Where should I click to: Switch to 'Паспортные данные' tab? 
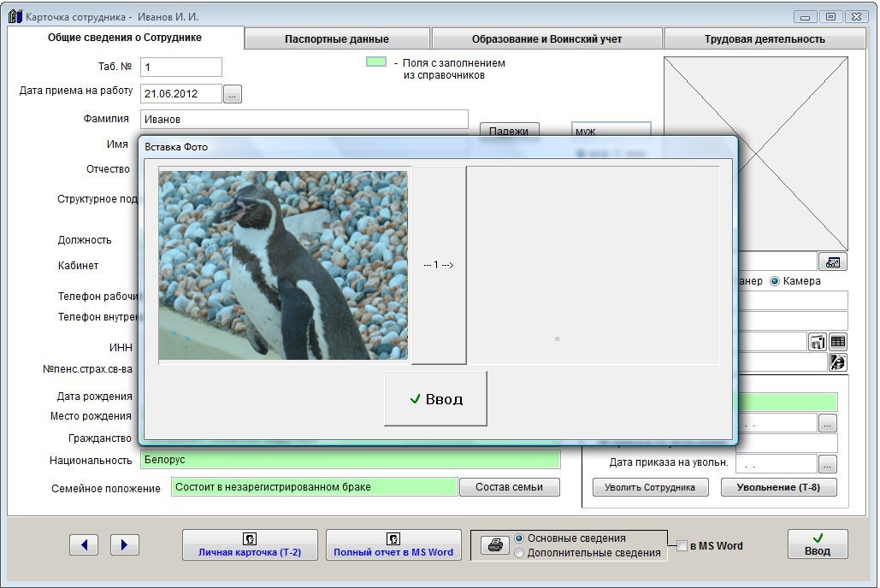click(337, 38)
